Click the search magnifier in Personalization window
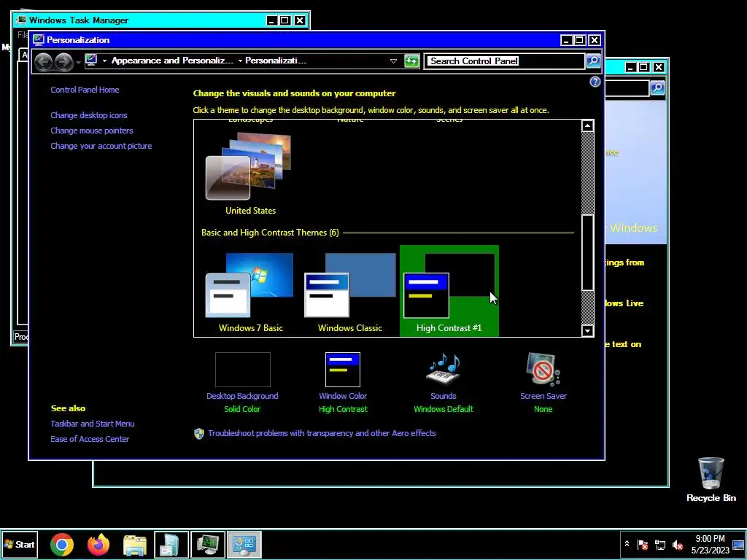 pos(593,61)
